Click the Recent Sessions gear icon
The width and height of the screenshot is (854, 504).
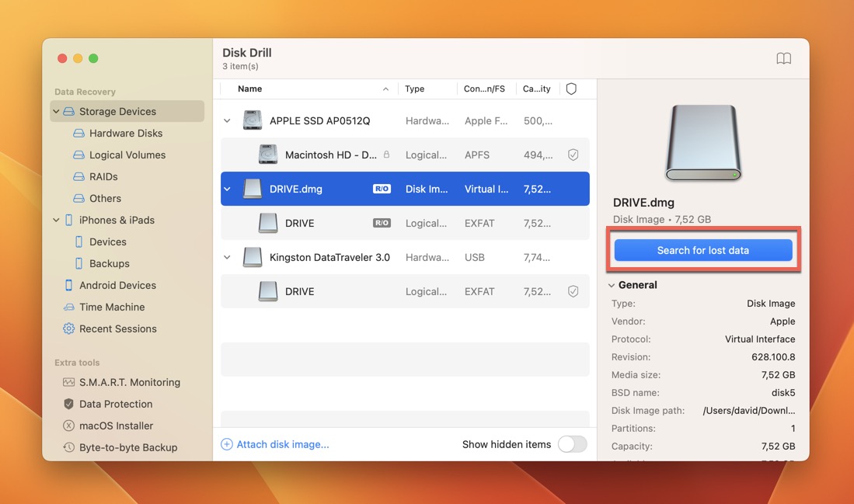pyautogui.click(x=68, y=328)
